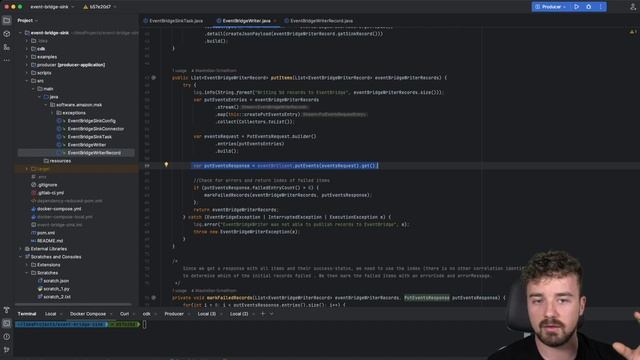Open the Terminal tool window icon

click(x=7, y=324)
